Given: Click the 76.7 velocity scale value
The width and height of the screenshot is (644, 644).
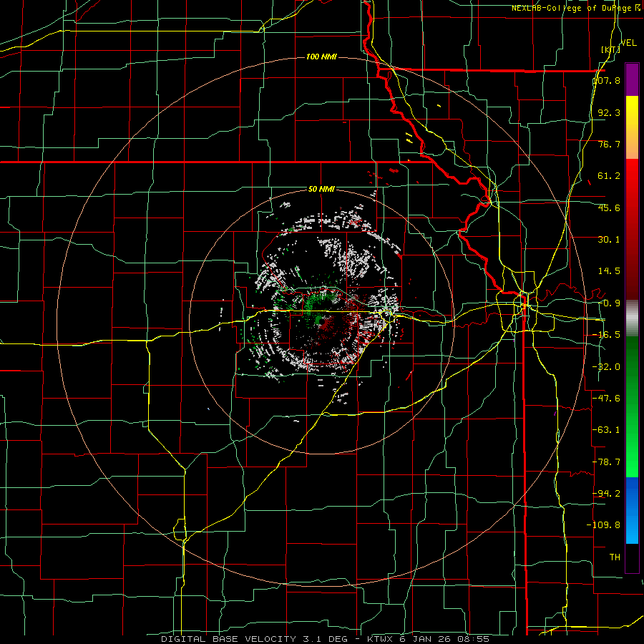Looking at the screenshot, I should tap(609, 144).
